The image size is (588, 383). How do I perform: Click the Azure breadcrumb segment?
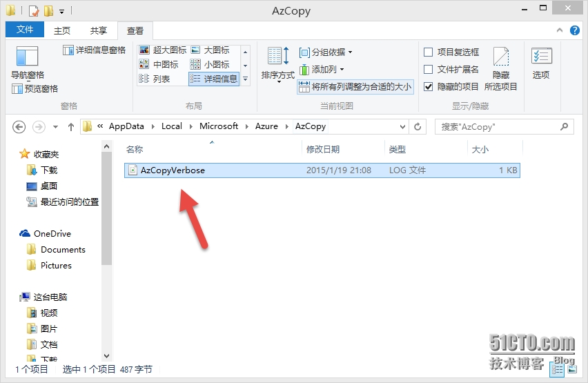coord(266,126)
